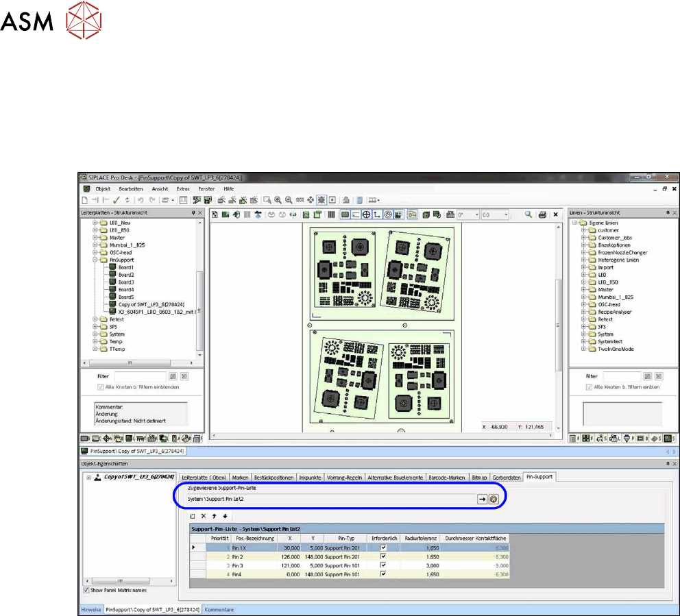Click the Filter input in Linien panel

622,376
